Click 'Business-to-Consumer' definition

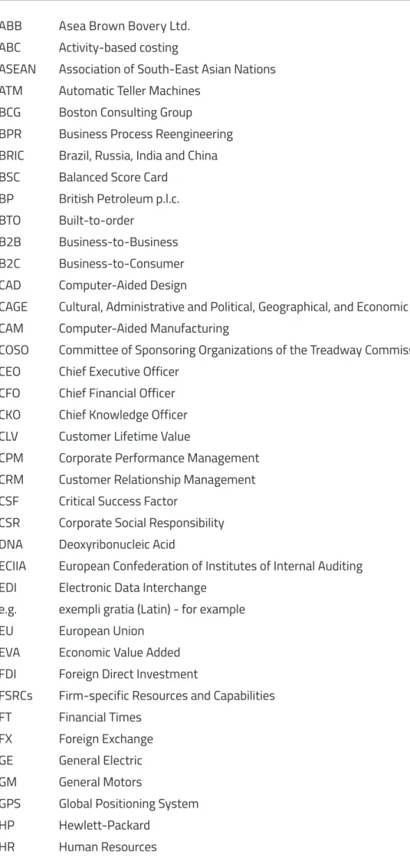(122, 264)
